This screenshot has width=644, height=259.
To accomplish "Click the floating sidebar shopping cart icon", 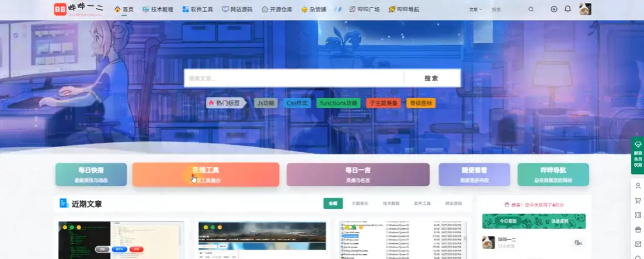I will [638, 201].
